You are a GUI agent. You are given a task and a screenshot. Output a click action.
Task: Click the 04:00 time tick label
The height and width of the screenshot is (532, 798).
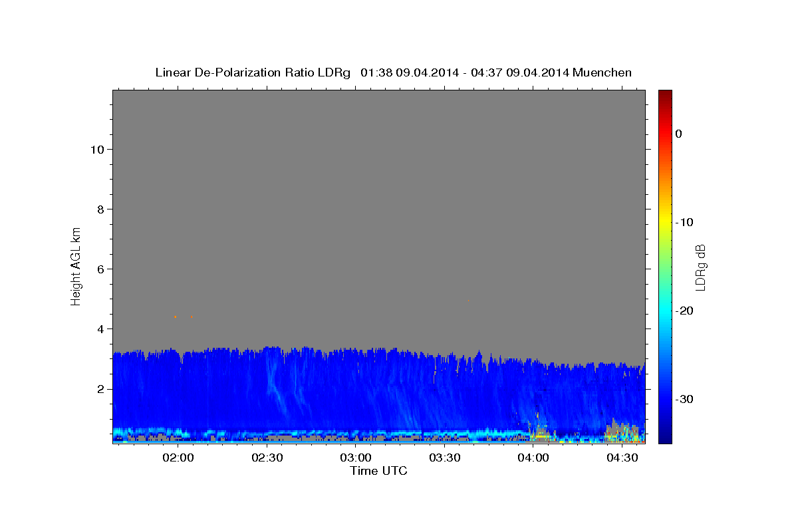click(x=533, y=458)
